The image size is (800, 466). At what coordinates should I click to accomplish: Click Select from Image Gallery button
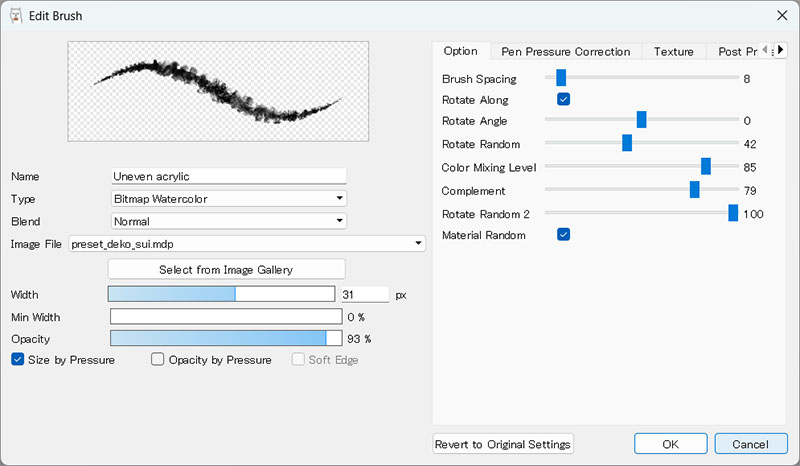[226, 269]
